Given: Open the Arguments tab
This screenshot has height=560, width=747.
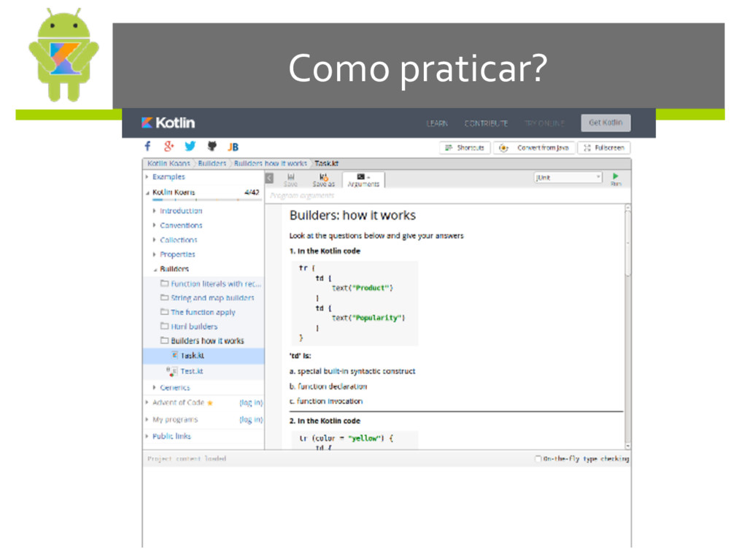Looking at the screenshot, I should pos(363,180).
